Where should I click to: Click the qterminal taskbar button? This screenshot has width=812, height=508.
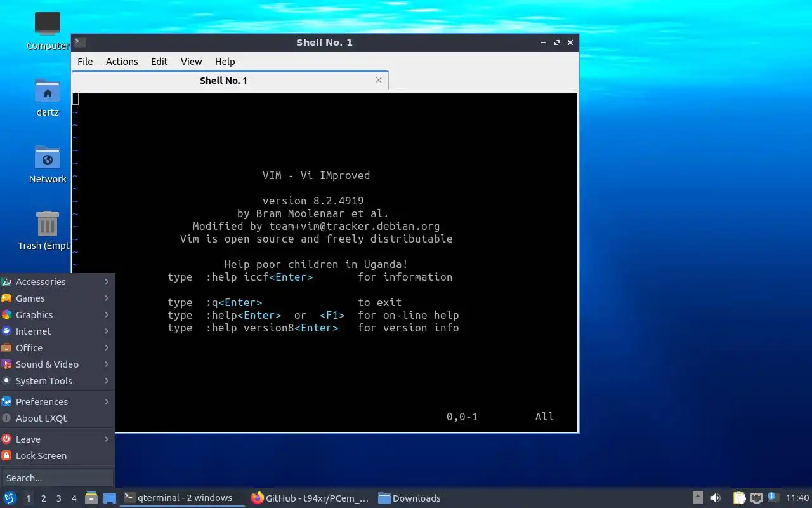(183, 498)
